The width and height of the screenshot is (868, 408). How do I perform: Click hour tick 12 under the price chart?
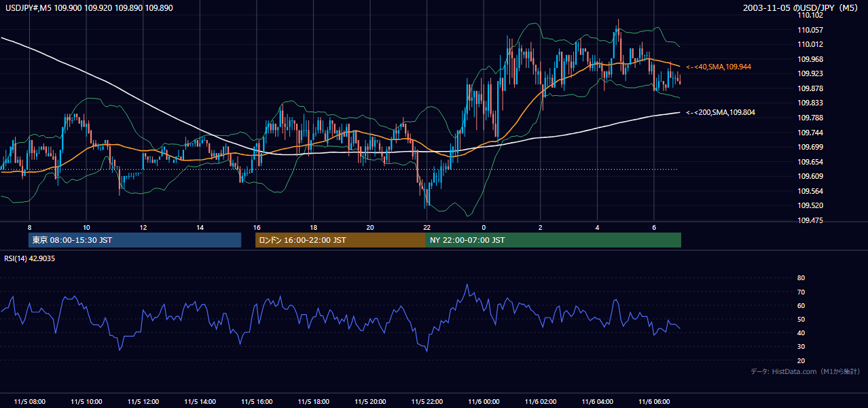143,227
